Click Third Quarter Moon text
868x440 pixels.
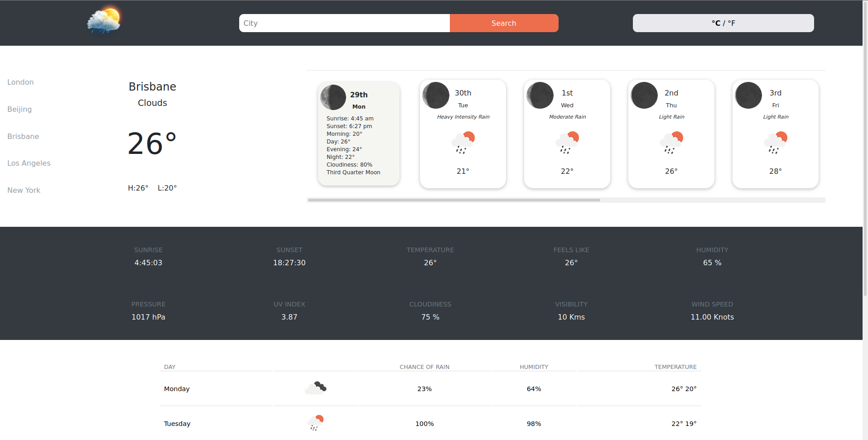click(353, 172)
